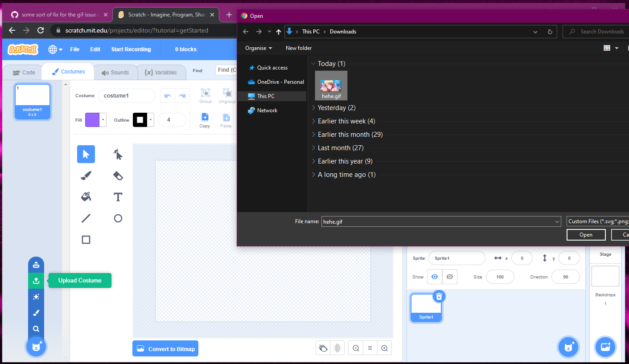
Task: Select the Fill bucket tool
Action: (x=86, y=197)
